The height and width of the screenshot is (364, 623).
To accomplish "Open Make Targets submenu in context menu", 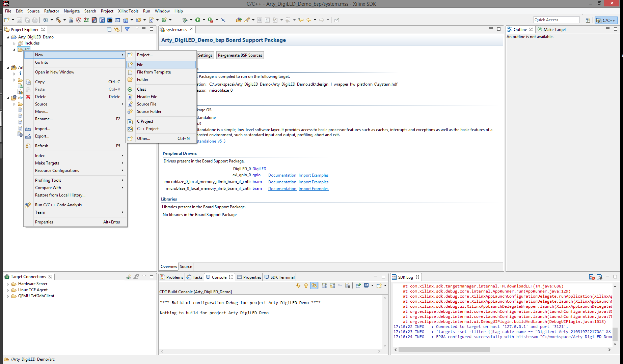I will (x=75, y=163).
